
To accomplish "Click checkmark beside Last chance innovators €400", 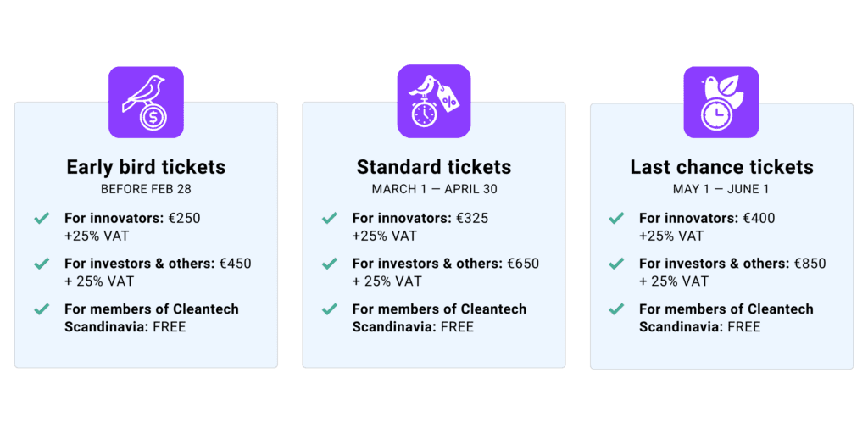I will point(616,219).
